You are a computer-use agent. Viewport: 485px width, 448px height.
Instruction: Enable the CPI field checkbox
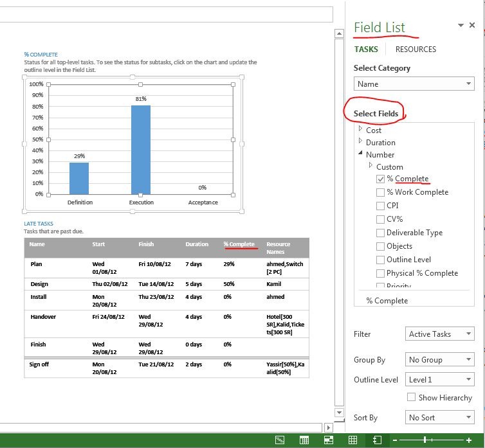pos(380,206)
